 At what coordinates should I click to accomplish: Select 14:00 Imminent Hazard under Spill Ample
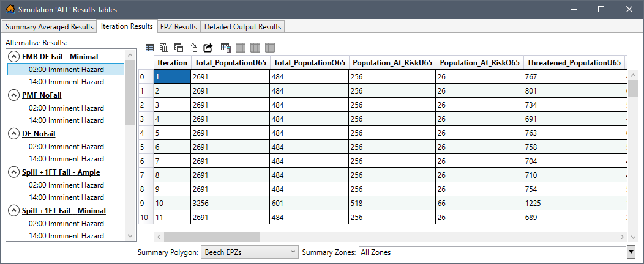coord(66,197)
